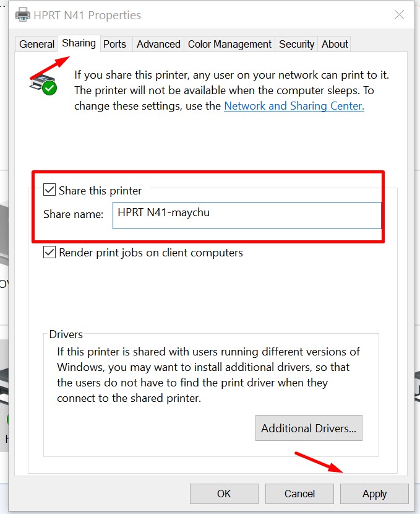This screenshot has height=514, width=420.
Task: Switch to the General tab
Action: click(x=36, y=44)
